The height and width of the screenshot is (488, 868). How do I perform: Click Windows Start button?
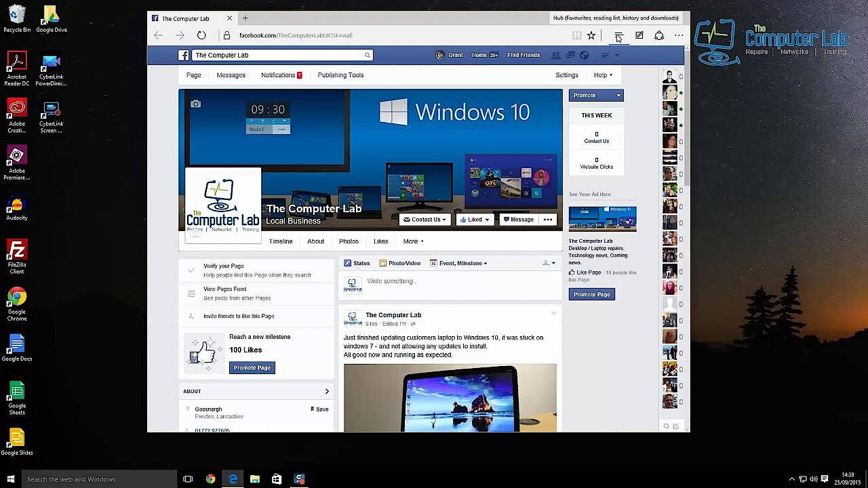10,479
